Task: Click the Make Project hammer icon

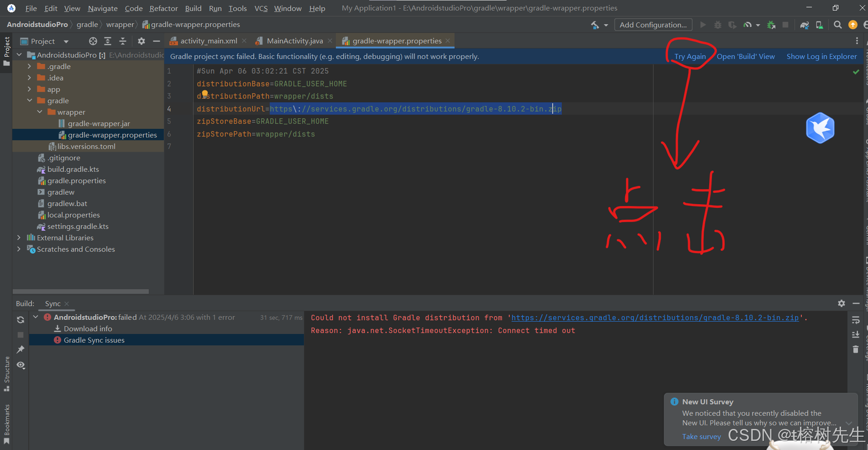Action: pos(595,25)
